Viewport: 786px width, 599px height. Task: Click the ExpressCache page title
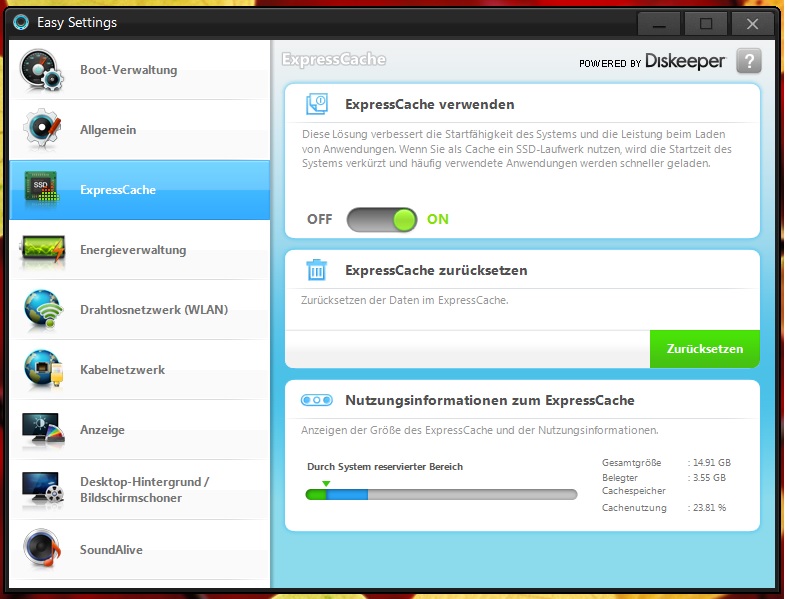tap(334, 59)
